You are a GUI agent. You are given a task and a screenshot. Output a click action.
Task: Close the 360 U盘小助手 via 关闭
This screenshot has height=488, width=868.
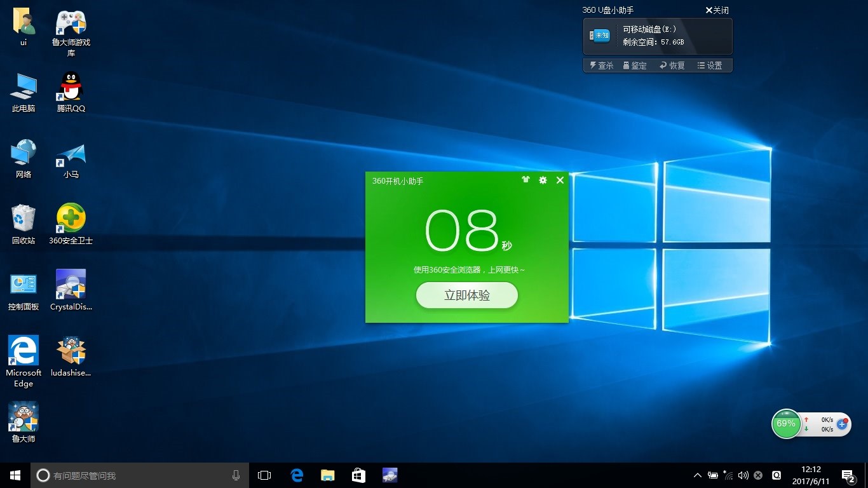point(717,11)
